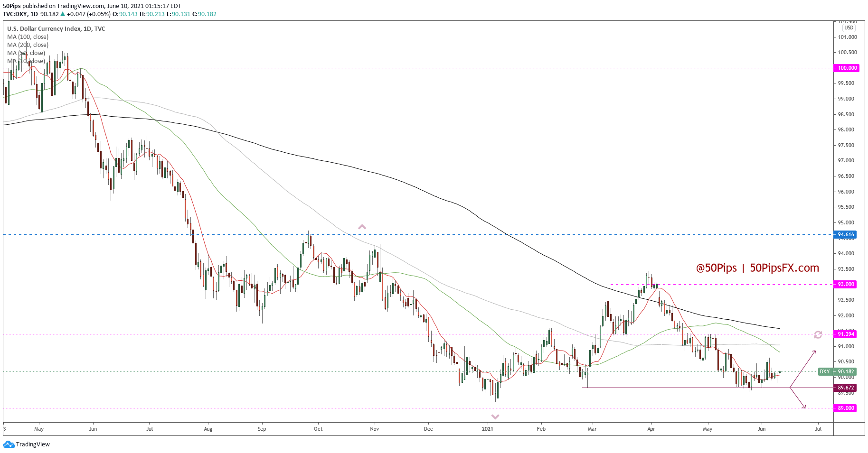The height and width of the screenshot is (453, 868).
Task: Open the USD currency label on price axis
Action: click(x=849, y=28)
